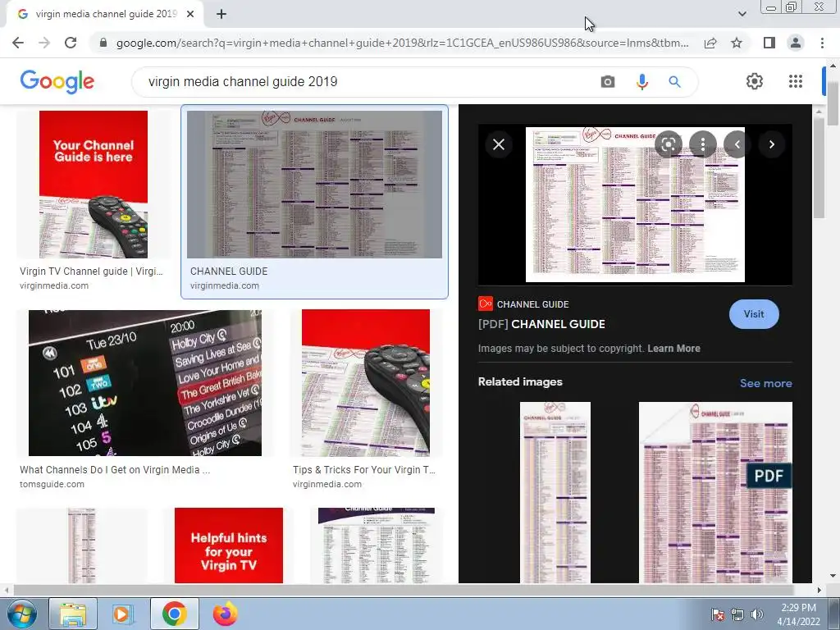Visit the CHANNEL GUIDE source page
This screenshot has height=630, width=840.
point(754,314)
